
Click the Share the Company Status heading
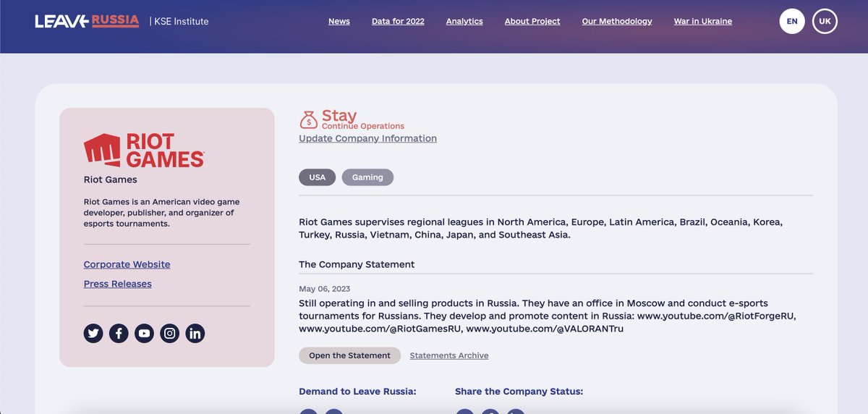tap(519, 392)
